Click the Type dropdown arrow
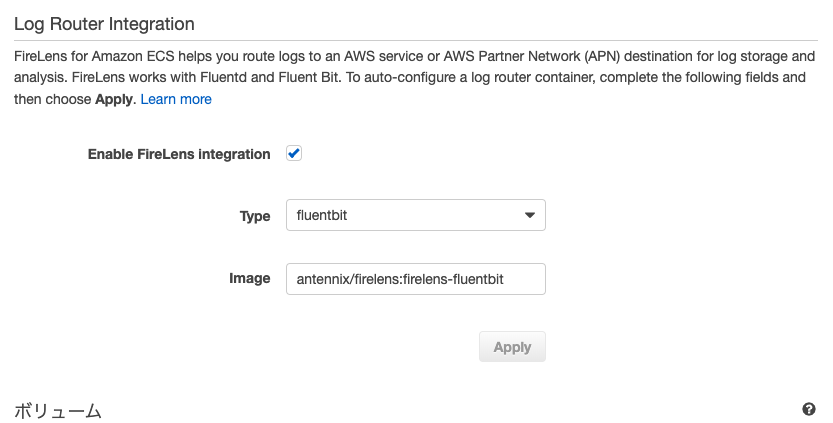833x423 pixels. tap(530, 216)
